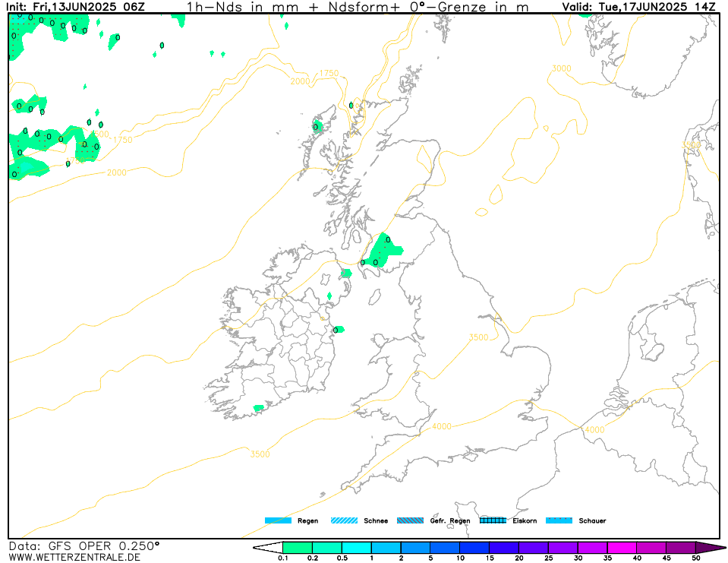This screenshot has height=563, width=728.
Task: Select the magenta 35–40 mm scale segment
Action: pyautogui.click(x=622, y=548)
